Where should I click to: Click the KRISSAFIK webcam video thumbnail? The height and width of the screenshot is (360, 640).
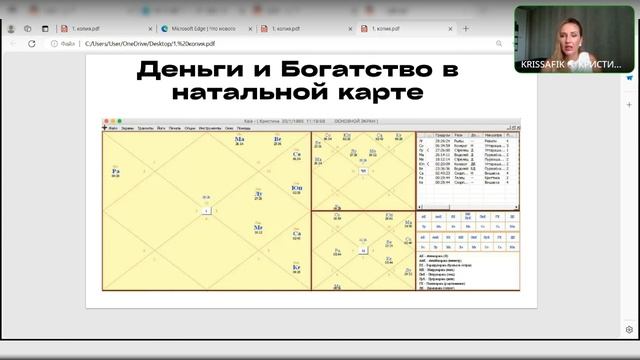(574, 39)
